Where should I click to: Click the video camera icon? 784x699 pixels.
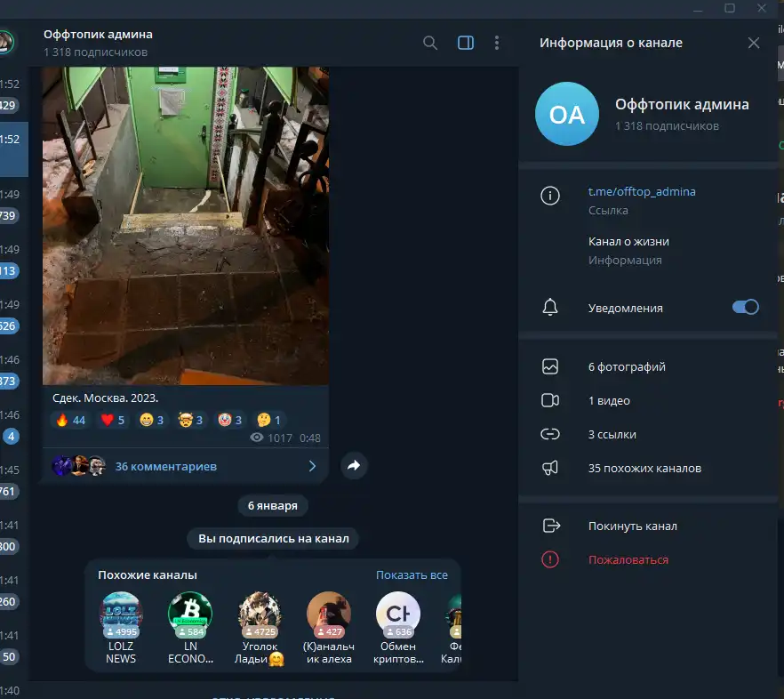tap(550, 401)
